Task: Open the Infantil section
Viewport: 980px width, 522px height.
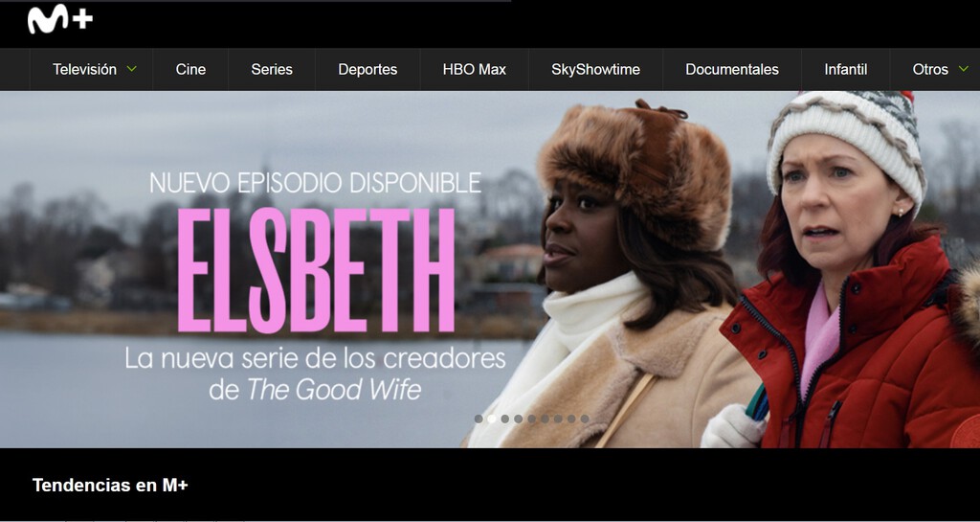Action: click(x=846, y=69)
